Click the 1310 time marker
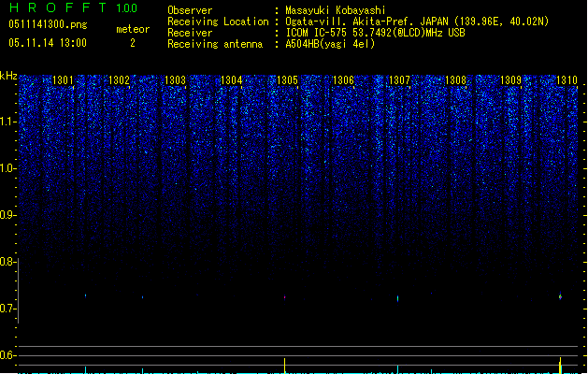The width and height of the screenshot is (588, 374). click(x=566, y=79)
